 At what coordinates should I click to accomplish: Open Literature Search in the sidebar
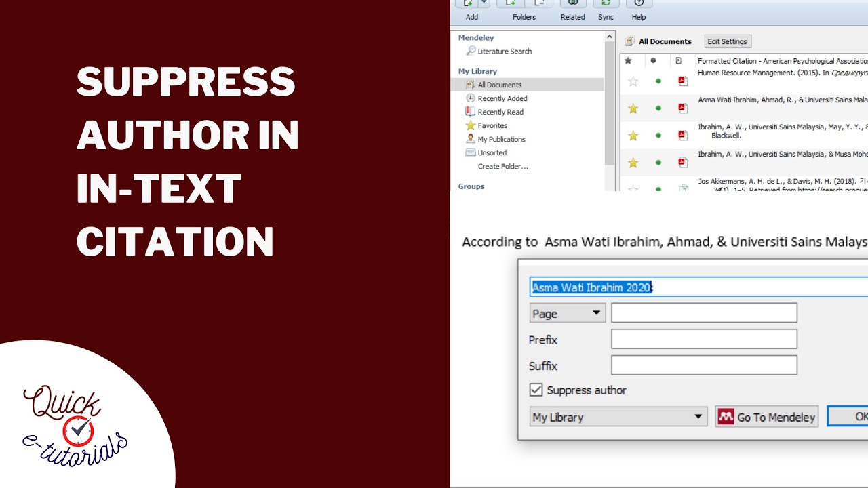pos(505,51)
